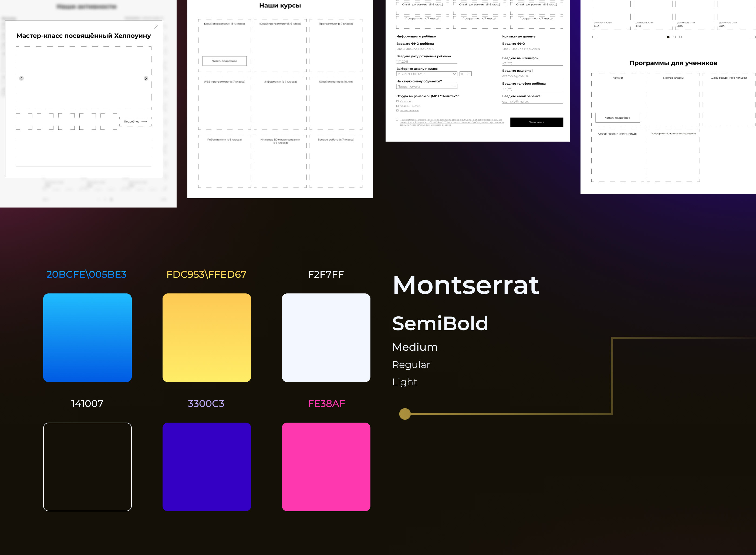This screenshot has width=756, height=555.
Task: Click the previous image arrow in popup gallery
Action: 22,78
